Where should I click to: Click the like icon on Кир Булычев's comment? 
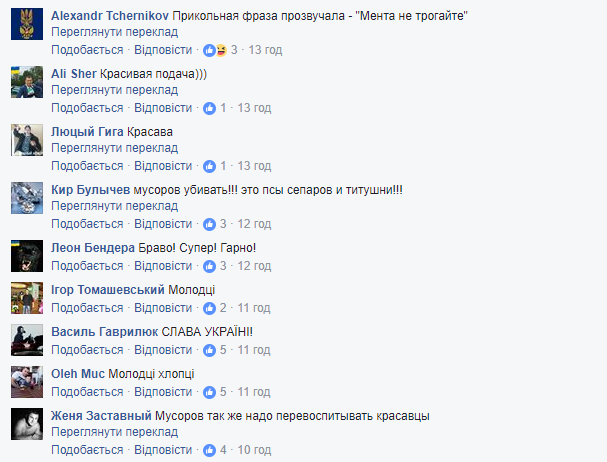(210, 224)
